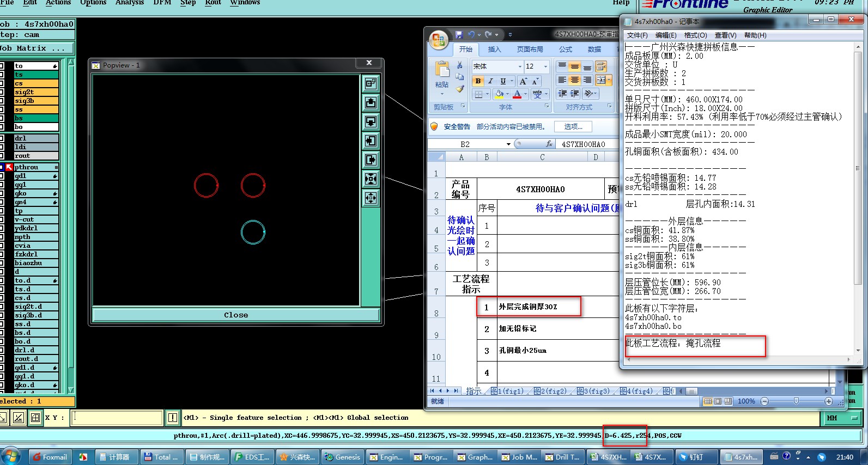
Task: Click the grid snap icon left of X Y
Action: coord(35,418)
